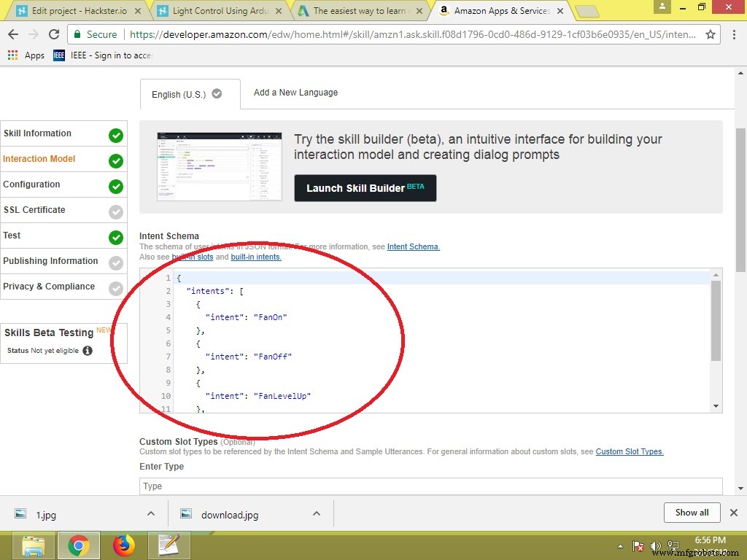This screenshot has height=560, width=747.
Task: Click the volume icon in system tray
Action: click(x=655, y=545)
